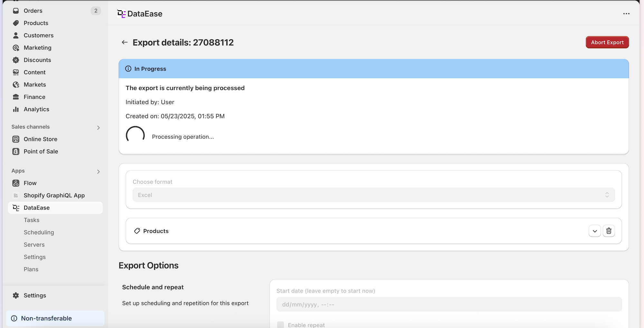Click the Orders inbox icon
Screen dimensions: 644x328
[x=16, y=11]
